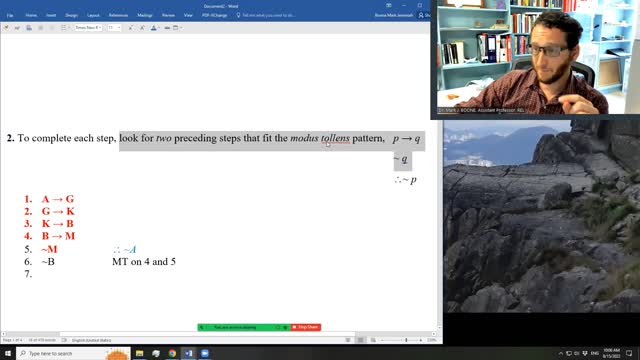Click the line 'A → G' in the document
Viewport: 640px width, 360px height.
point(58,199)
